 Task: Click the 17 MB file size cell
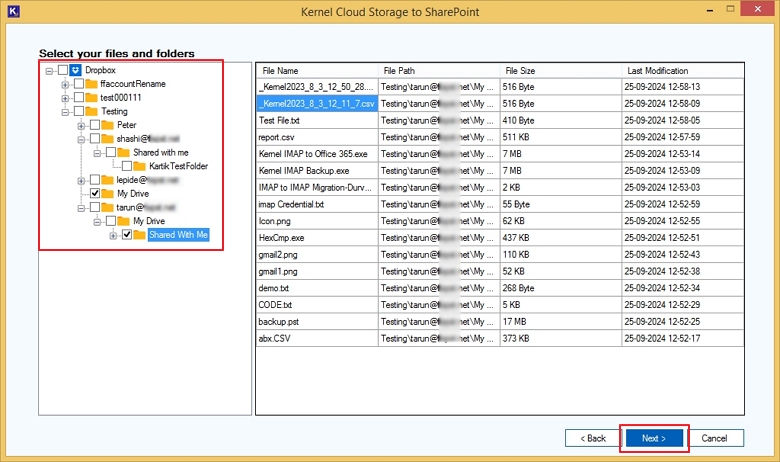click(561, 322)
